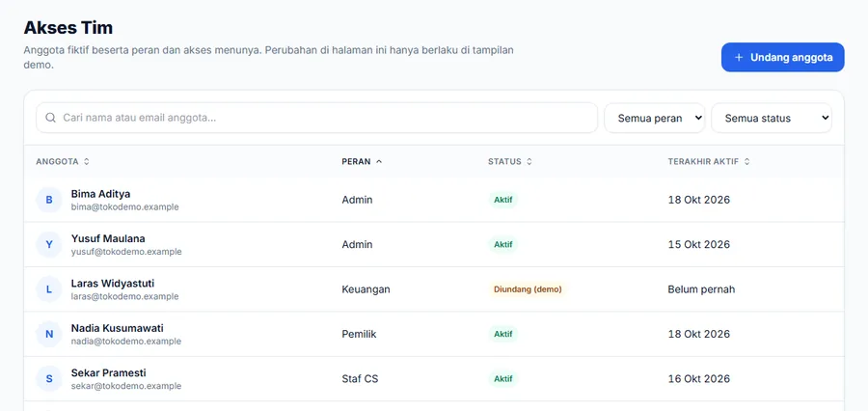This screenshot has height=411, width=868.
Task: Click email sekar@tokodemo.example
Action: pos(125,387)
